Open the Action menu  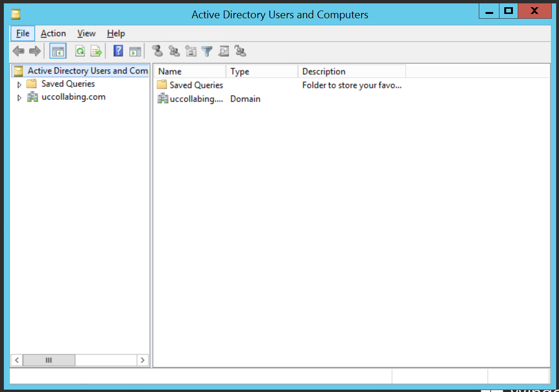coord(53,34)
